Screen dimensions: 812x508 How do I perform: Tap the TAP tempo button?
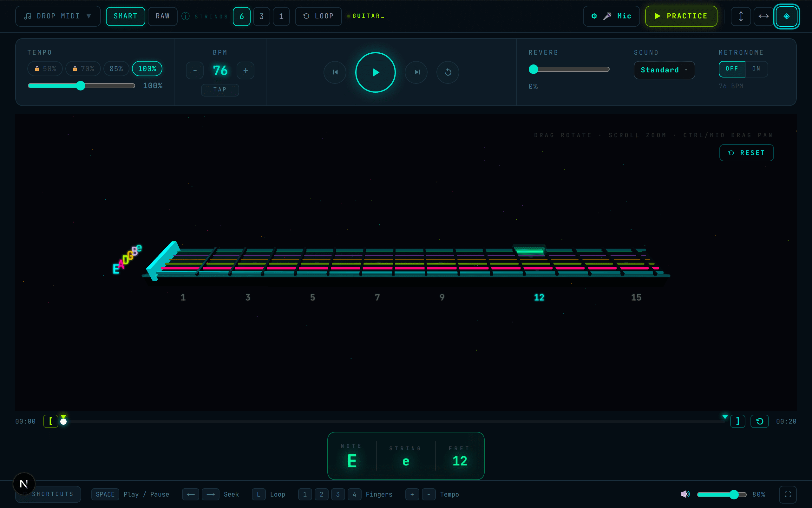[x=220, y=90]
